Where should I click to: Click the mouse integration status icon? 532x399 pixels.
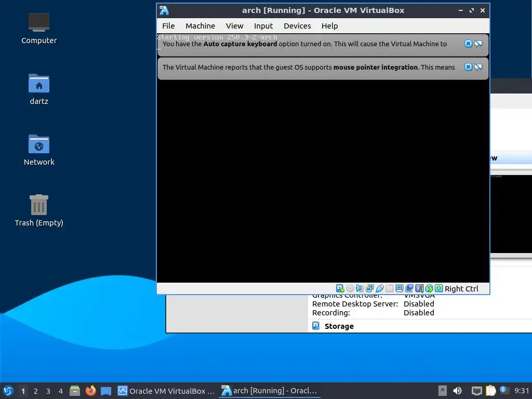pos(429,288)
